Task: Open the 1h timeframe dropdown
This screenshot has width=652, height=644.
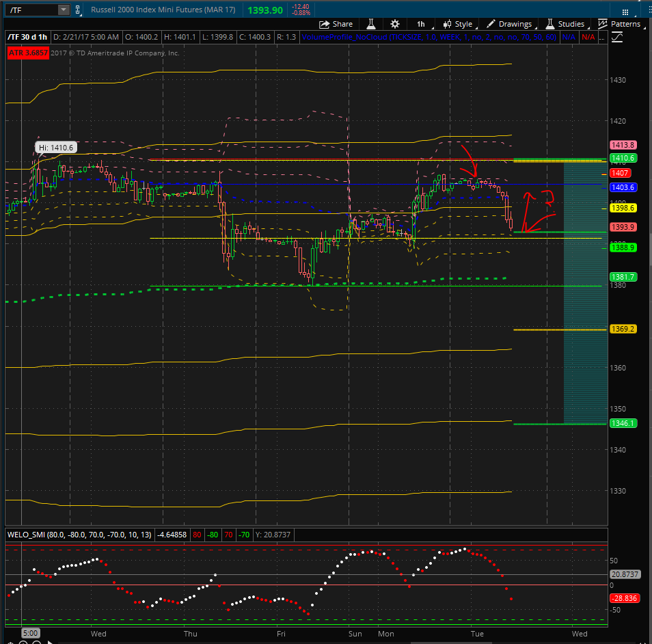Action: click(x=421, y=24)
